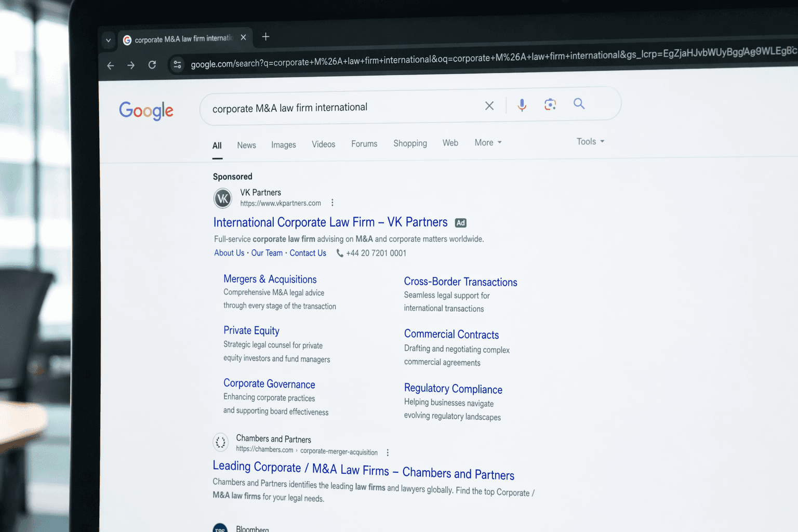Open Google Lens image search
The image size is (798, 532).
pos(550,104)
